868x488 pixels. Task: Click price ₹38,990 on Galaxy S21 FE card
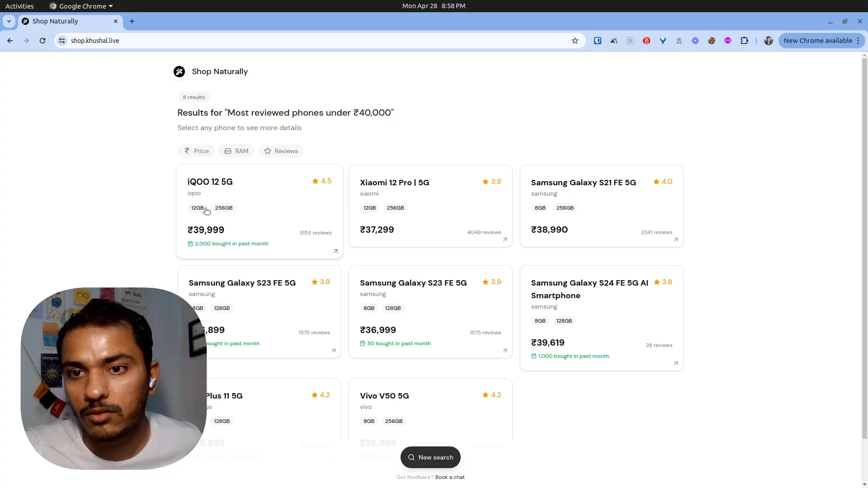[550, 230]
